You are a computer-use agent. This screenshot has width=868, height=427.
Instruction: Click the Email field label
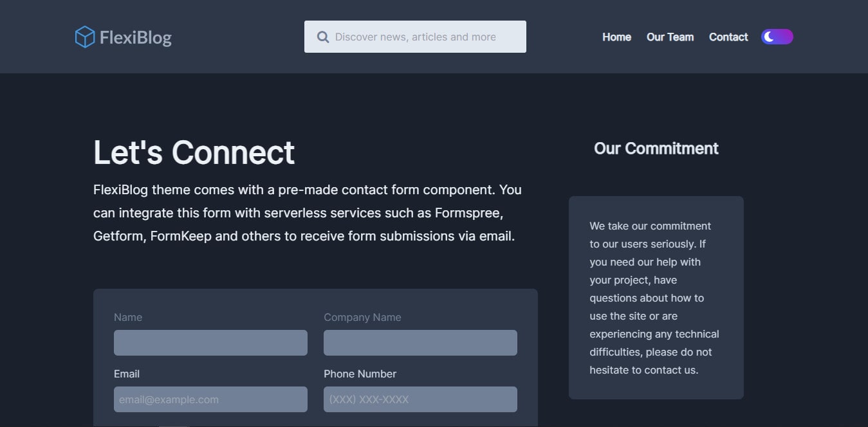click(127, 374)
